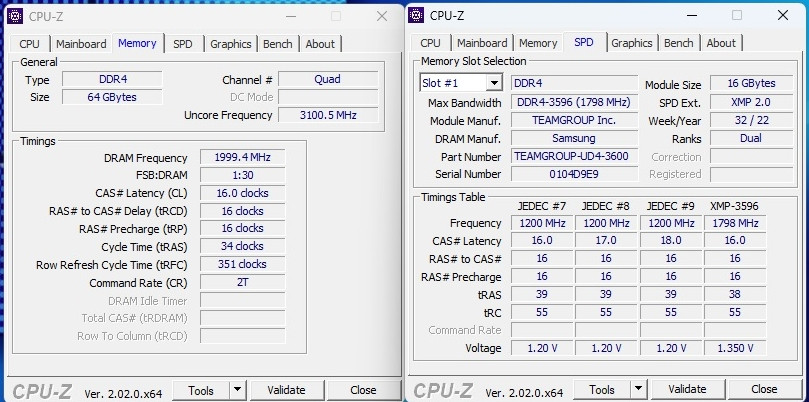Click Validate button in left window
Screen dimensions: 809x402
(x=286, y=391)
